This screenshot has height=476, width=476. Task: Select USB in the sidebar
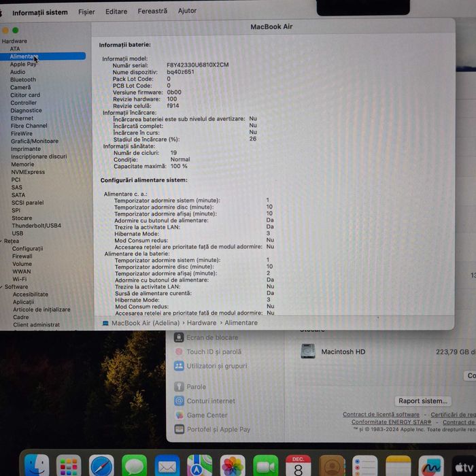point(17,233)
